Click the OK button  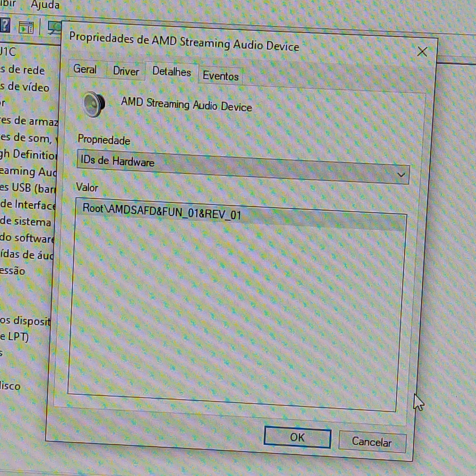coord(297,437)
